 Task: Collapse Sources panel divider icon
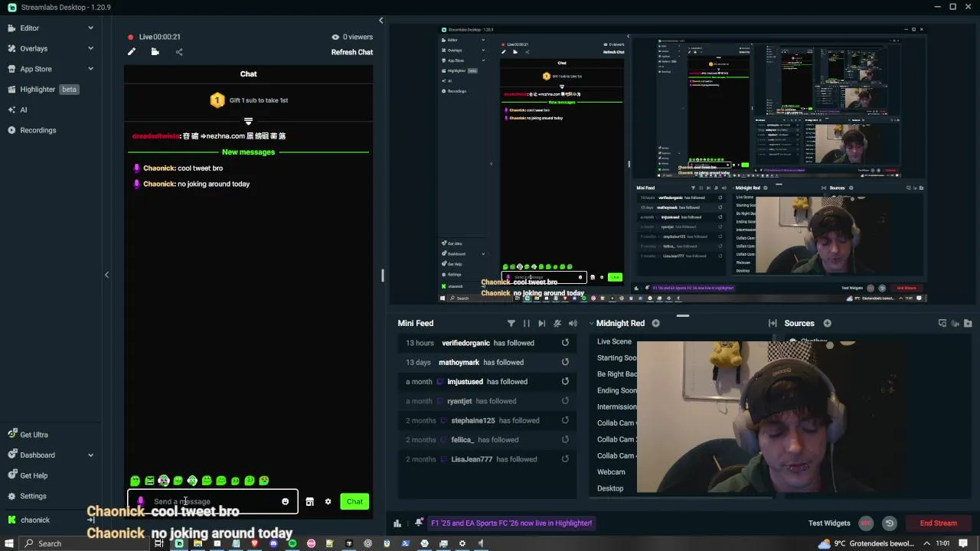(773, 323)
